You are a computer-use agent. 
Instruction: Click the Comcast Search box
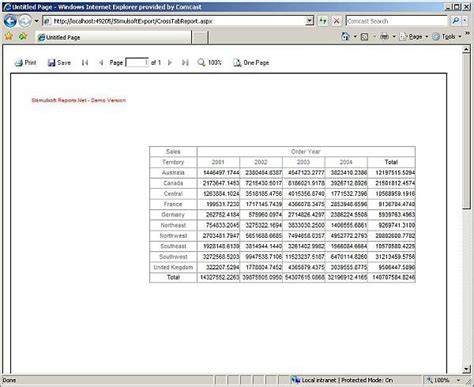[x=396, y=21]
